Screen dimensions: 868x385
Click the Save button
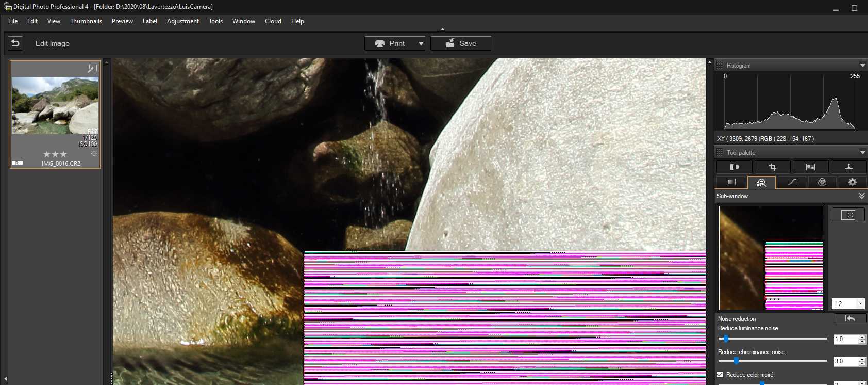pos(461,43)
